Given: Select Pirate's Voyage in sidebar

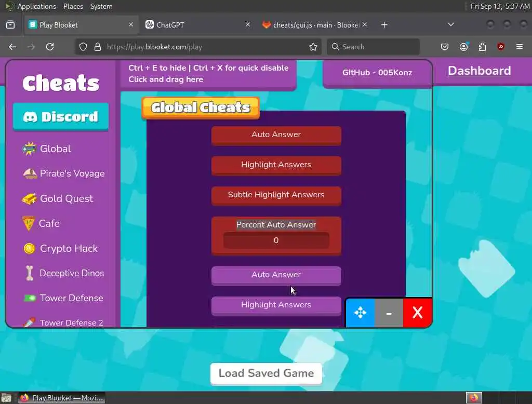Looking at the screenshot, I should 63,173.
